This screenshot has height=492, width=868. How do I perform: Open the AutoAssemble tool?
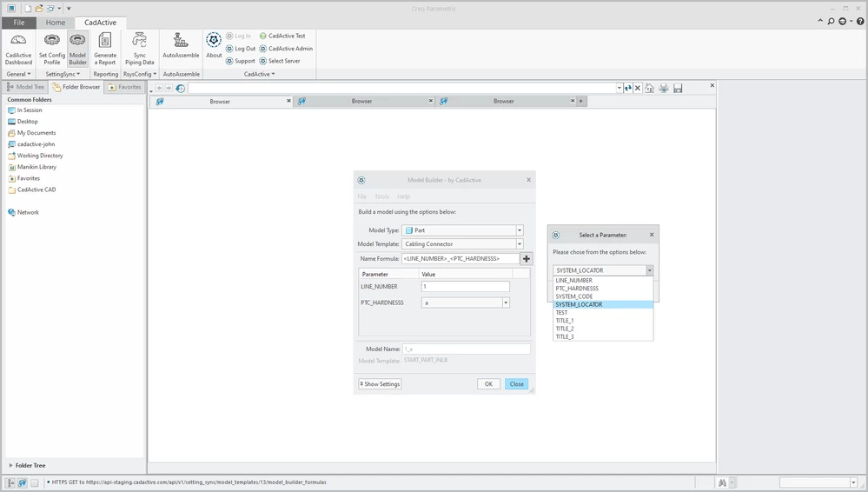click(181, 46)
